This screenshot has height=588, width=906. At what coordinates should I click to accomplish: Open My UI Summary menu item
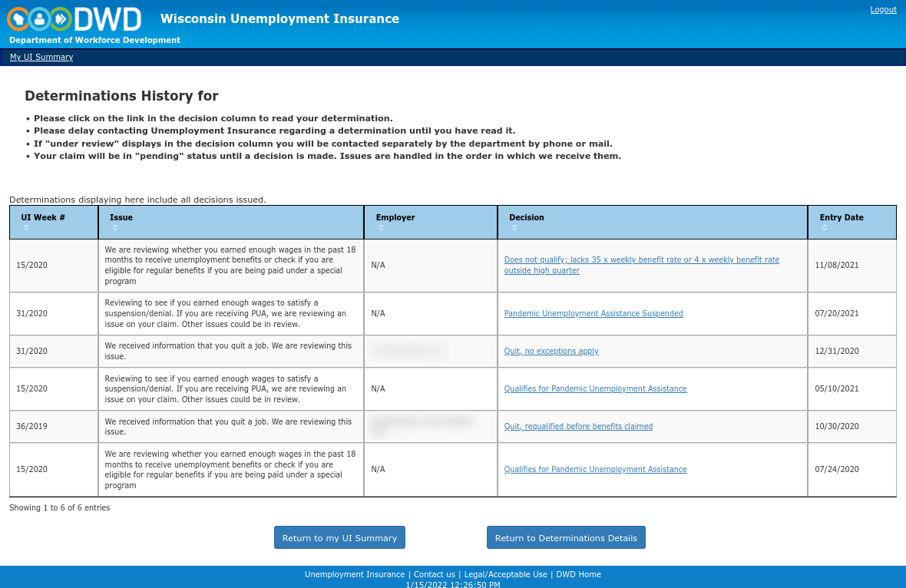click(x=41, y=58)
